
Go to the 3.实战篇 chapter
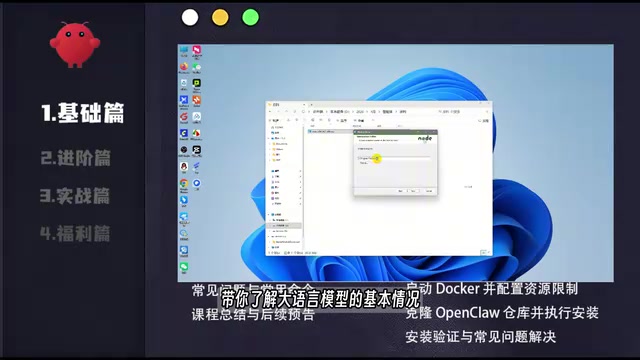[x=75, y=196]
